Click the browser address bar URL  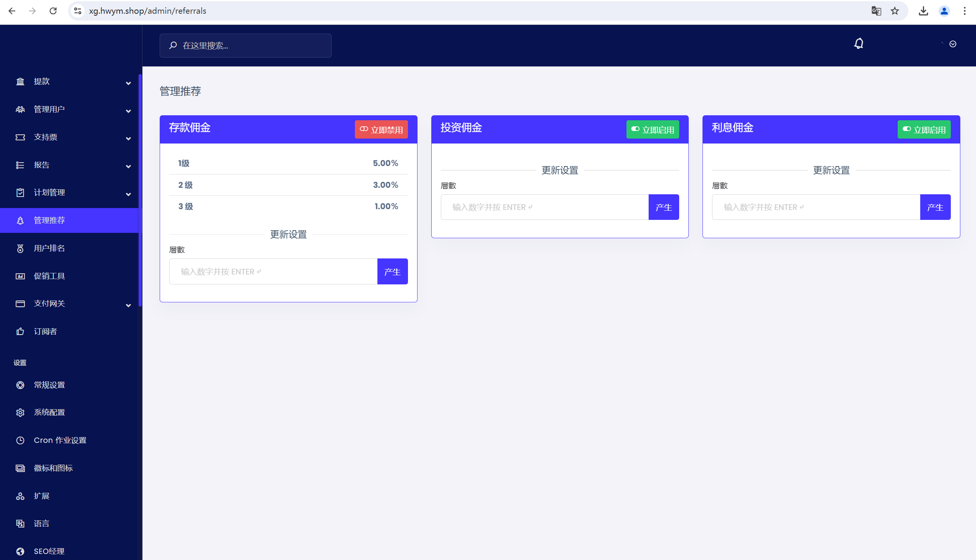[x=148, y=11]
